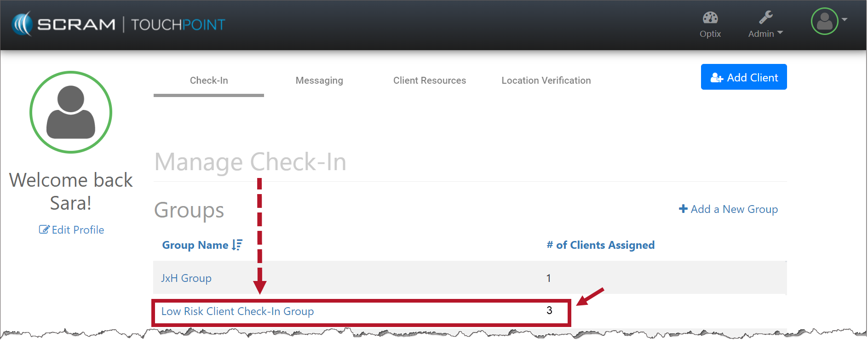Open the Client Resources tab

tap(429, 80)
